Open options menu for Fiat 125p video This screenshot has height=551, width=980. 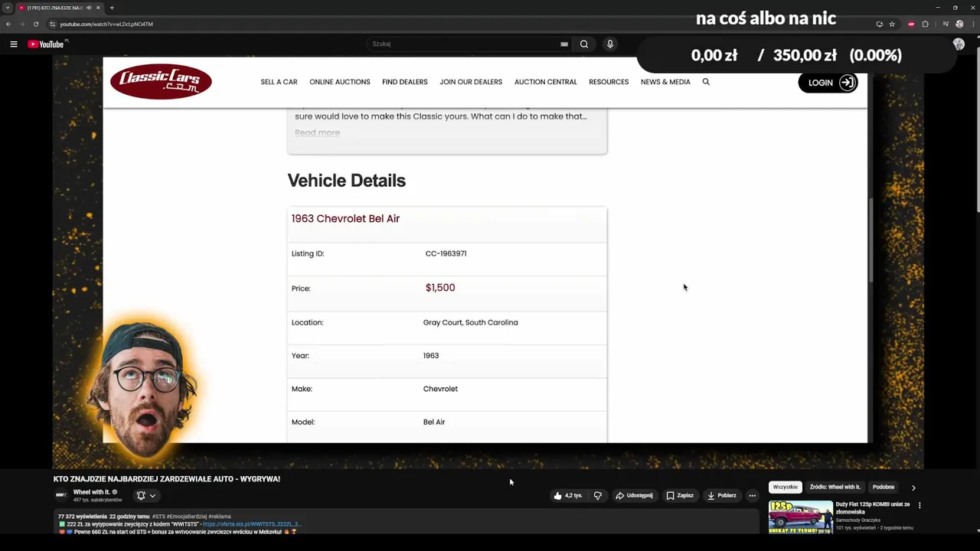click(x=920, y=506)
